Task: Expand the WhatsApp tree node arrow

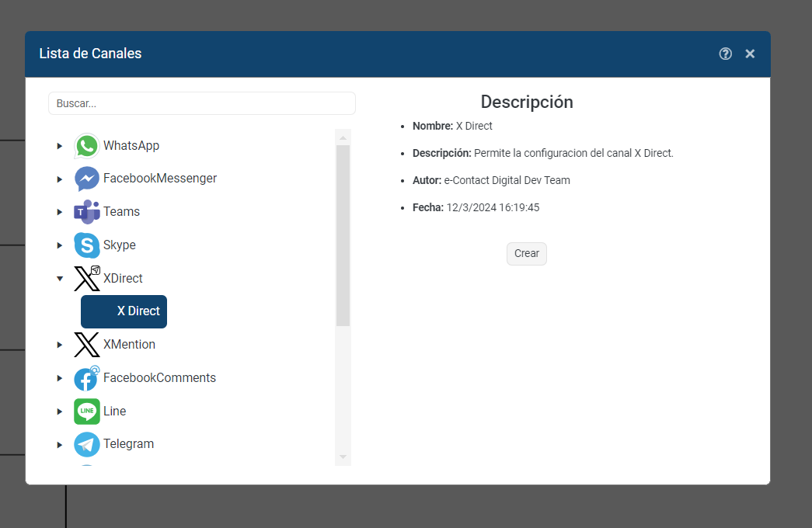Action: [60, 146]
